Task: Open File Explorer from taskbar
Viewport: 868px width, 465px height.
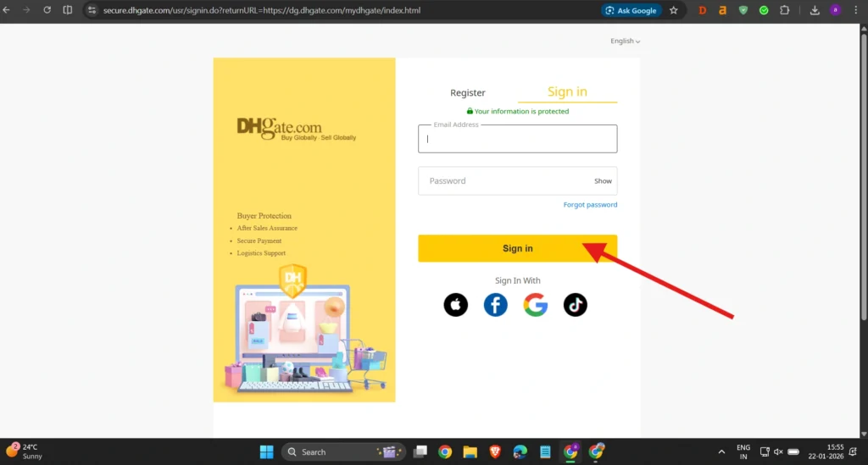Action: (470, 451)
